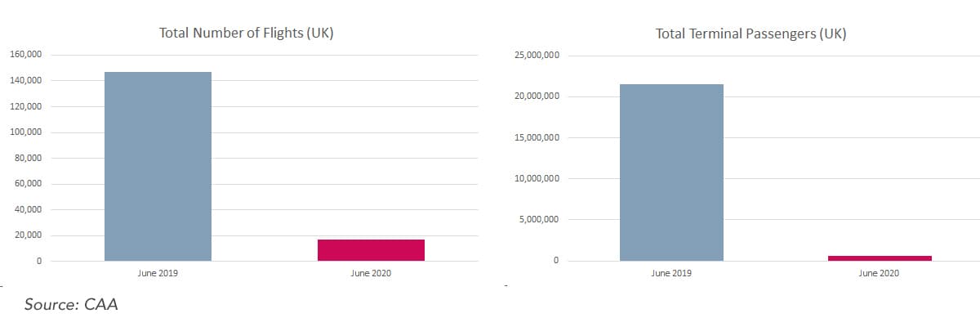
Task: Click the 25,000,000 axis label
Action: [x=536, y=56]
